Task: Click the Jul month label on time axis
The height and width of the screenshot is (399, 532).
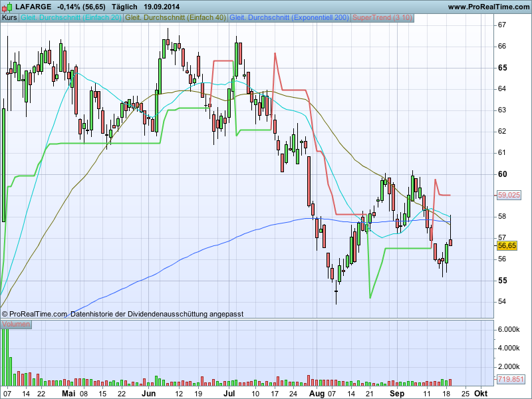Action: pyautogui.click(x=229, y=394)
